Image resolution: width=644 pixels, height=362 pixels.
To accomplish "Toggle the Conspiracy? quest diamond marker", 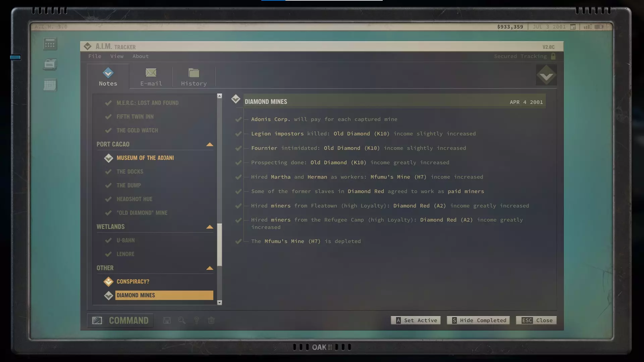I will [108, 282].
